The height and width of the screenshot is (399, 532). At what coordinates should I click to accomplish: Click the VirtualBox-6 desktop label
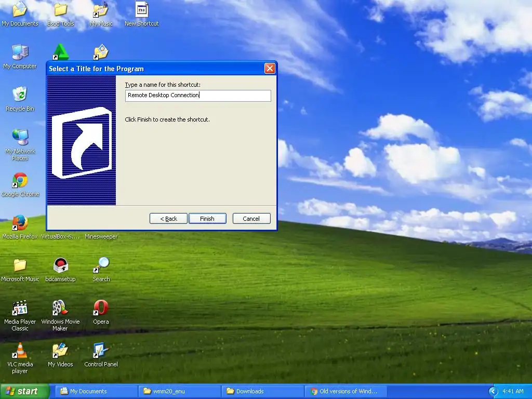click(x=60, y=236)
